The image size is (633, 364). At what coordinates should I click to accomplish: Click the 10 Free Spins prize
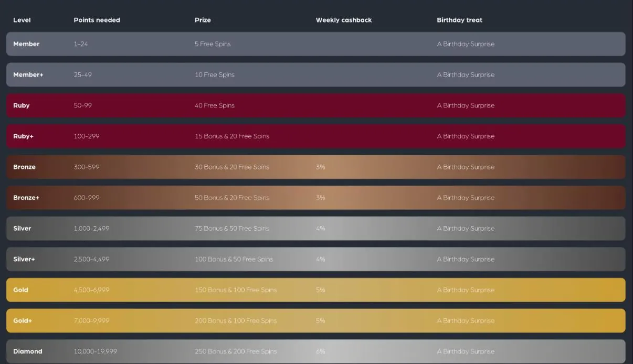coord(215,75)
